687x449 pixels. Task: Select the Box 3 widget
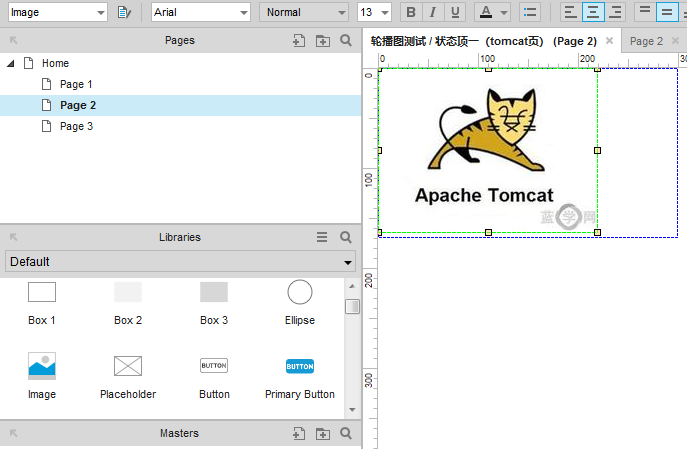pyautogui.click(x=214, y=303)
